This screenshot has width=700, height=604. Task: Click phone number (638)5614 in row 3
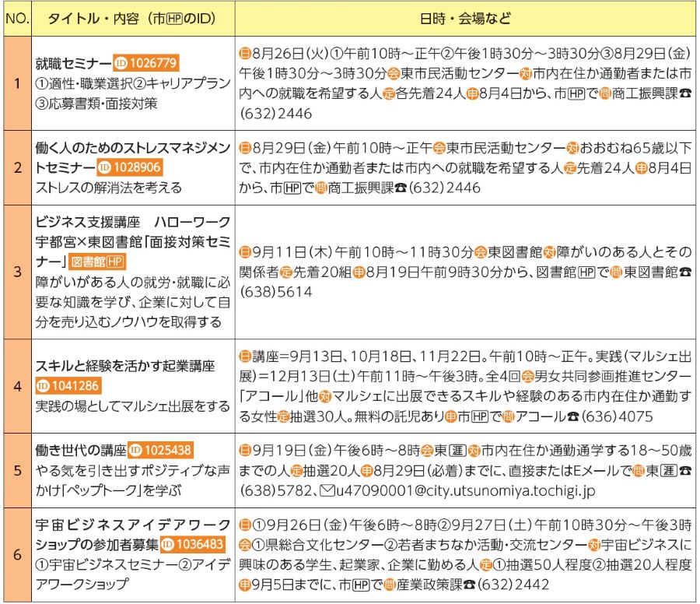(x=276, y=292)
